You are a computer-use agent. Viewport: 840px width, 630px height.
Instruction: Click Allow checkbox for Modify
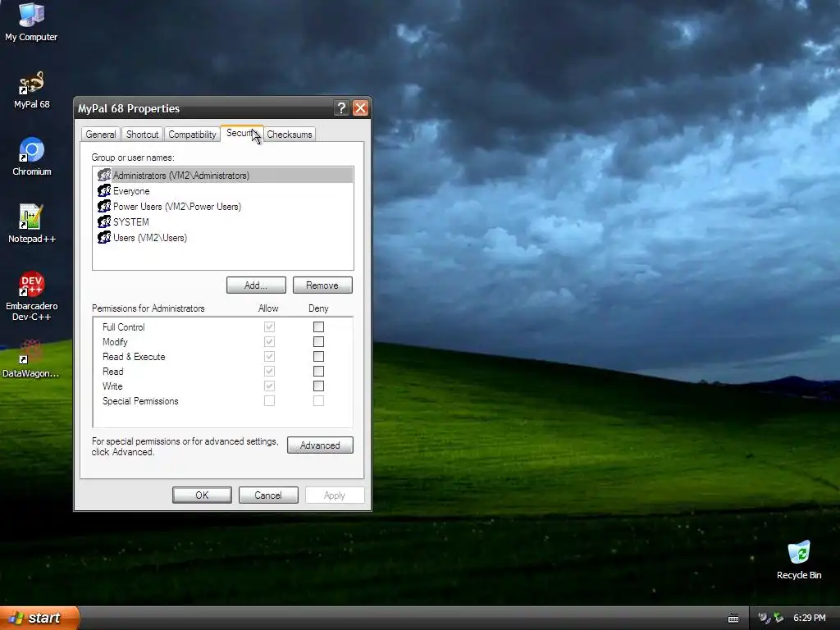click(x=269, y=342)
